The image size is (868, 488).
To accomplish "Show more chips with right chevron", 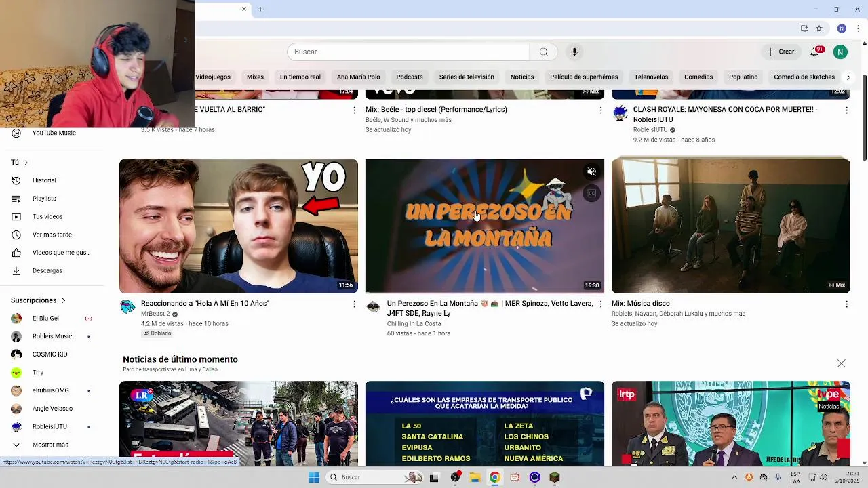I will point(848,77).
